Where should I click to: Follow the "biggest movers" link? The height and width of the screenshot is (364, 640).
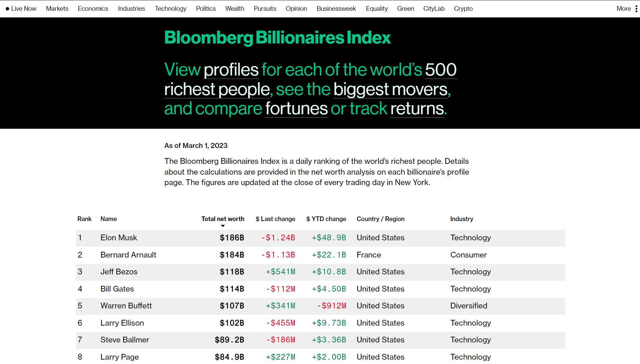(391, 90)
